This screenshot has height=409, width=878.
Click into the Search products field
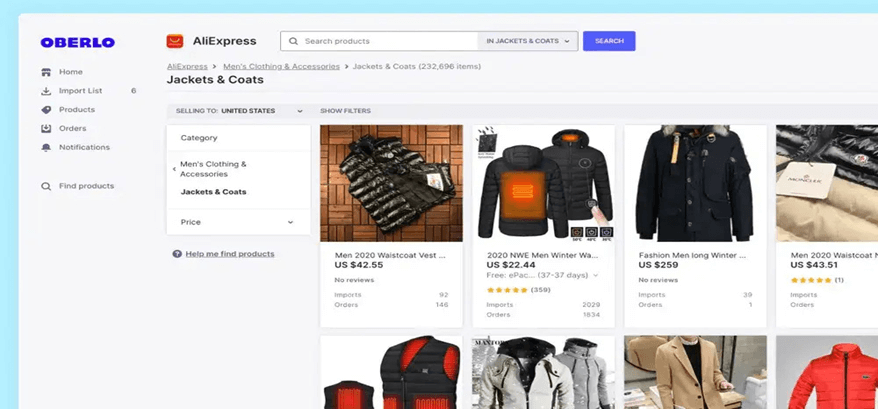pos(385,41)
